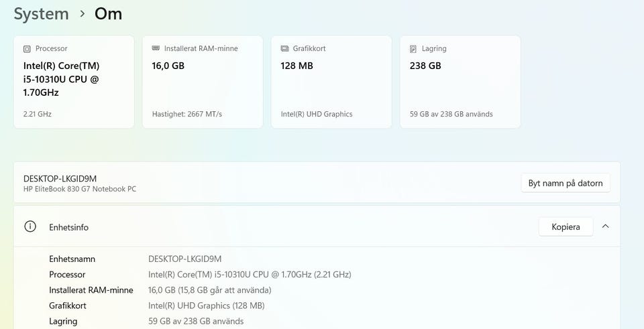This screenshot has height=329, width=644.
Task: Click the breadcrumb chevron separator
Action: [83, 14]
